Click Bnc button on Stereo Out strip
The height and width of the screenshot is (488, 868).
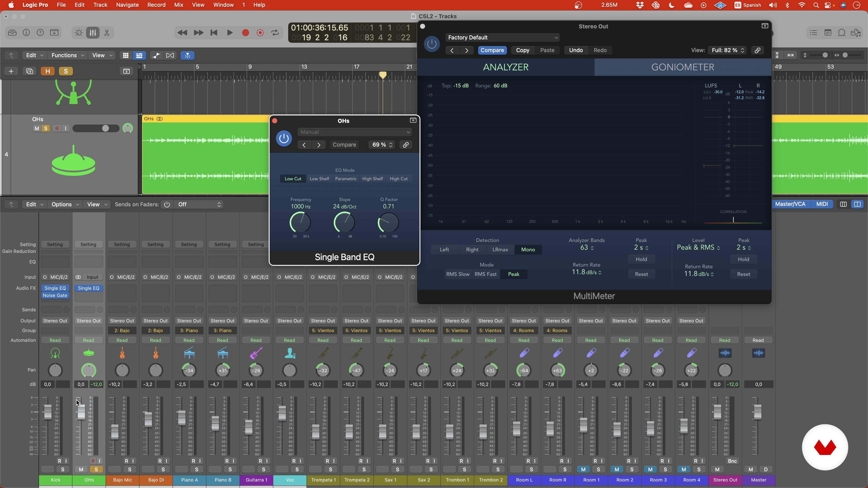[732, 461]
